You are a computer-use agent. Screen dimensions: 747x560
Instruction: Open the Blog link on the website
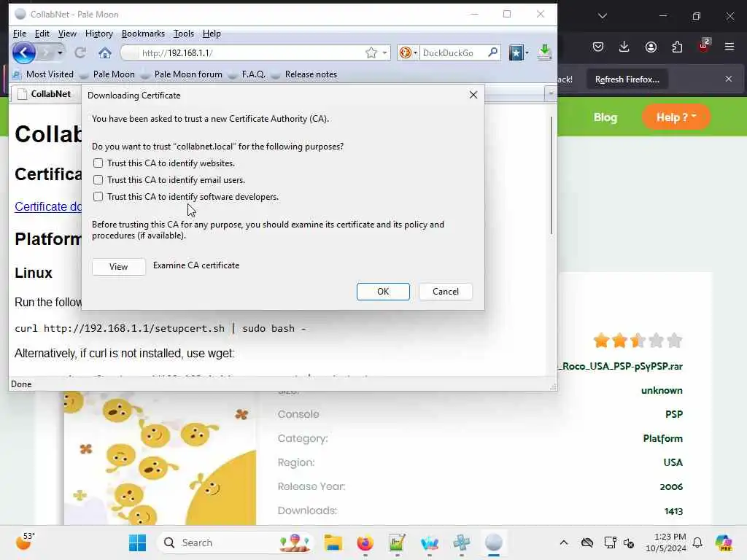(x=605, y=117)
